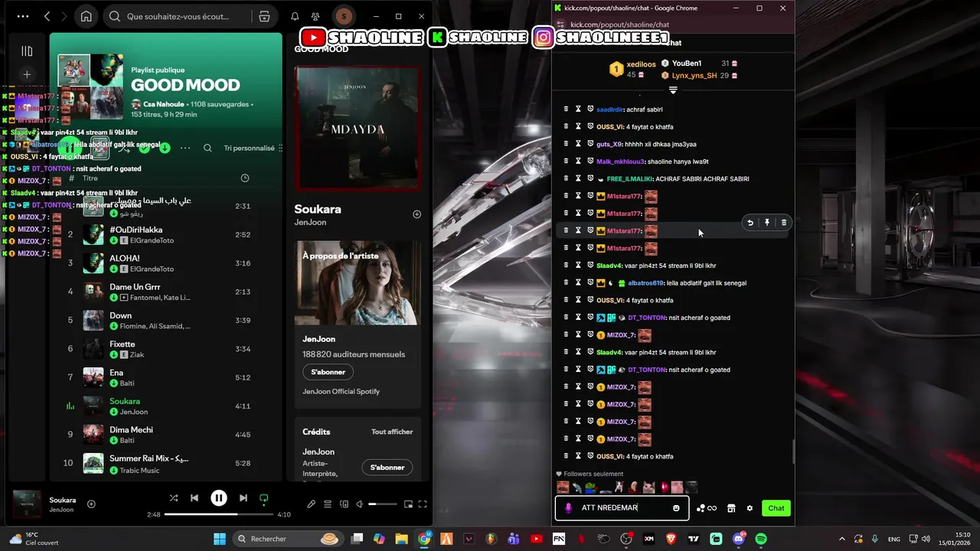
Task: Adjust the Spotify volume slider
Action: (383, 504)
